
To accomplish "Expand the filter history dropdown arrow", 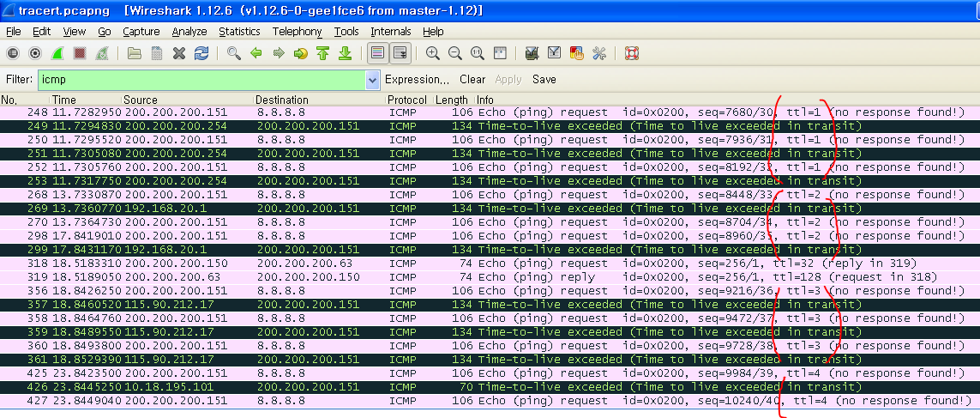I will click(373, 80).
